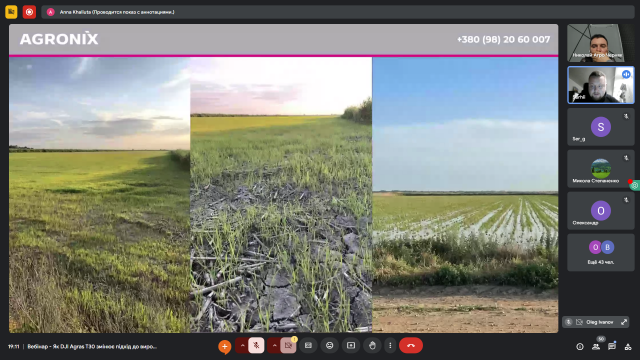
Task: Click the green extension icon at right edge
Action: (635, 185)
